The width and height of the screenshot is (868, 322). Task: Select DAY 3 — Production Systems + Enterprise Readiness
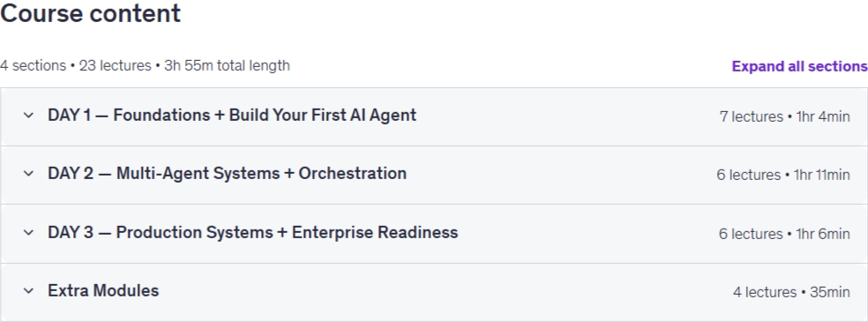pos(253,232)
